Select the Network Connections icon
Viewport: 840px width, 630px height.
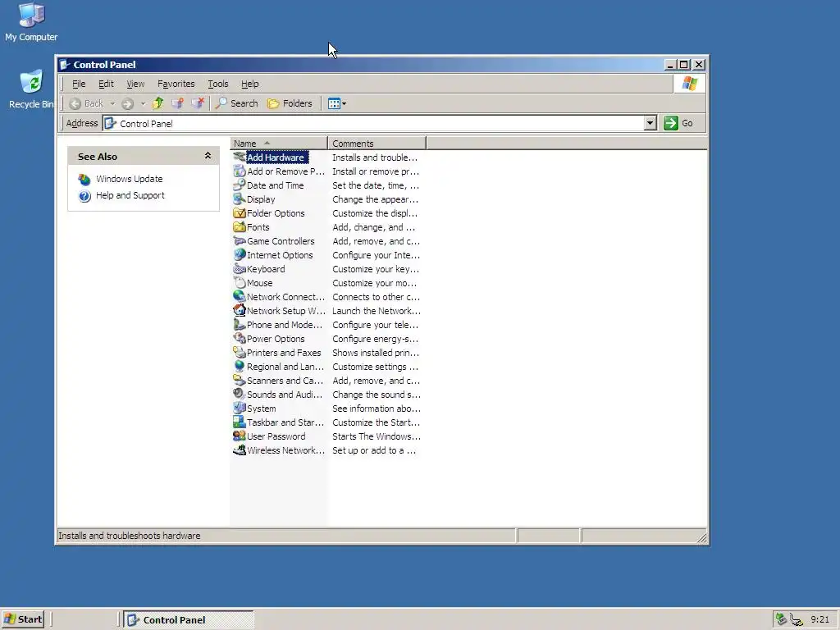(x=240, y=296)
